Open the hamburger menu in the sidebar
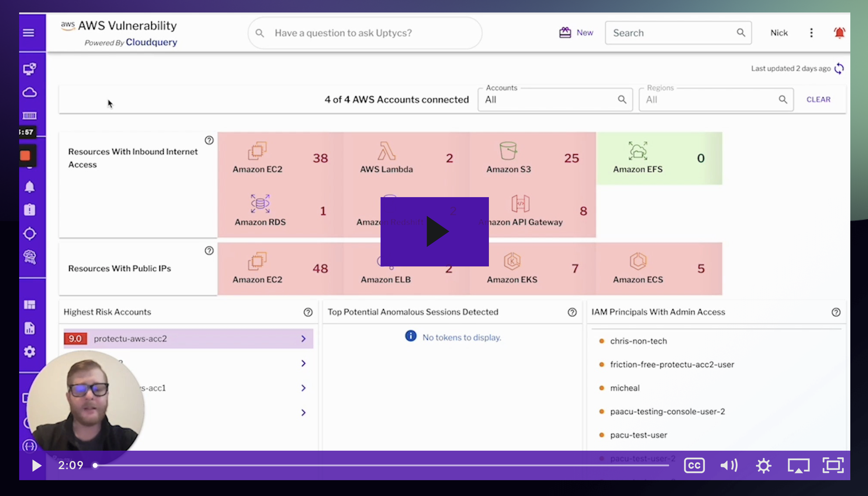Viewport: 868px width, 496px height. click(29, 33)
